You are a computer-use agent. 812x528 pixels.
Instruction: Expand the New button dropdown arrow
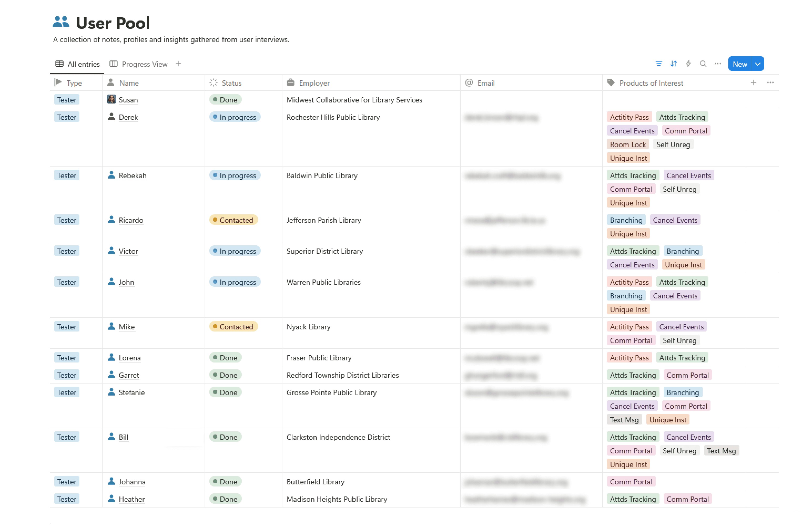tap(757, 64)
